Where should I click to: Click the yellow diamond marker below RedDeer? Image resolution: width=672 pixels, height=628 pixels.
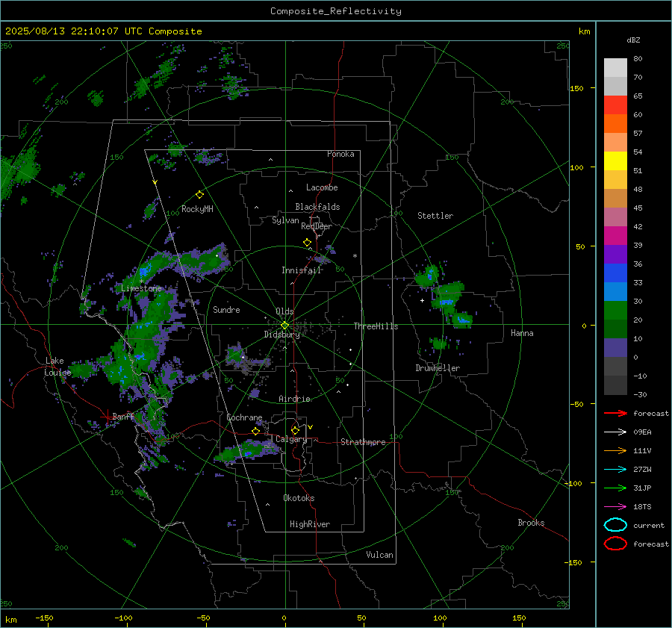[308, 243]
